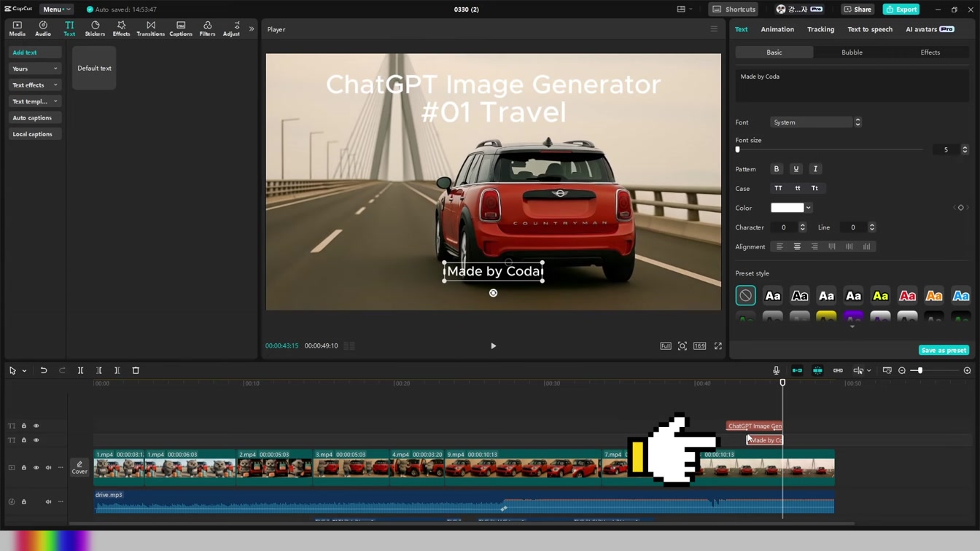
Task: Click the Export button
Action: click(x=901, y=9)
